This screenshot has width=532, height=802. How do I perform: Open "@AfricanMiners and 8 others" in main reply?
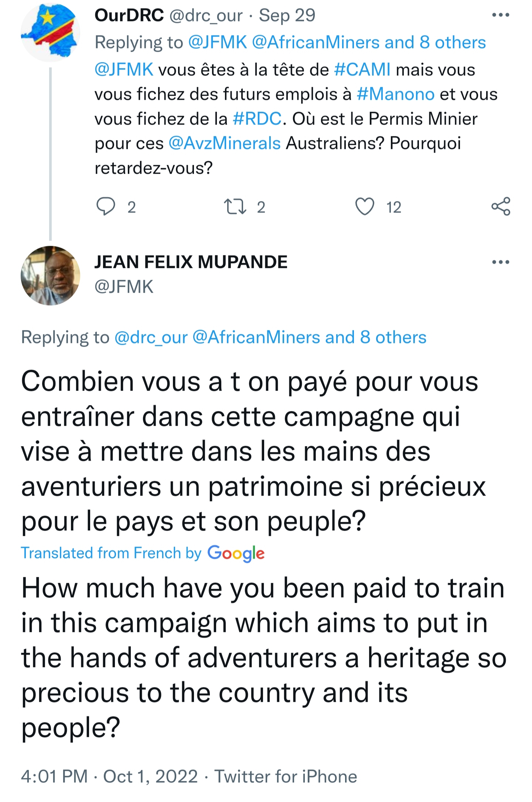(309, 337)
